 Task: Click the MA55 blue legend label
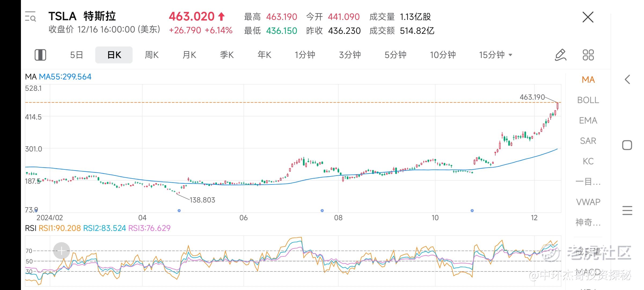(65, 77)
